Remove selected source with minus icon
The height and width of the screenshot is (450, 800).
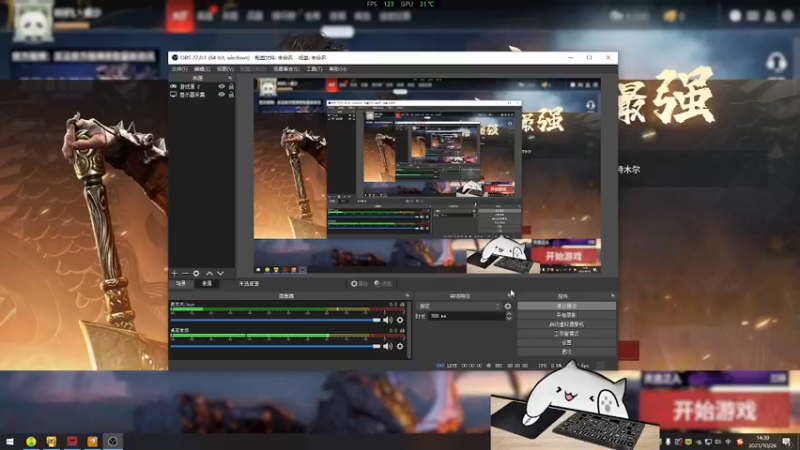pos(185,273)
